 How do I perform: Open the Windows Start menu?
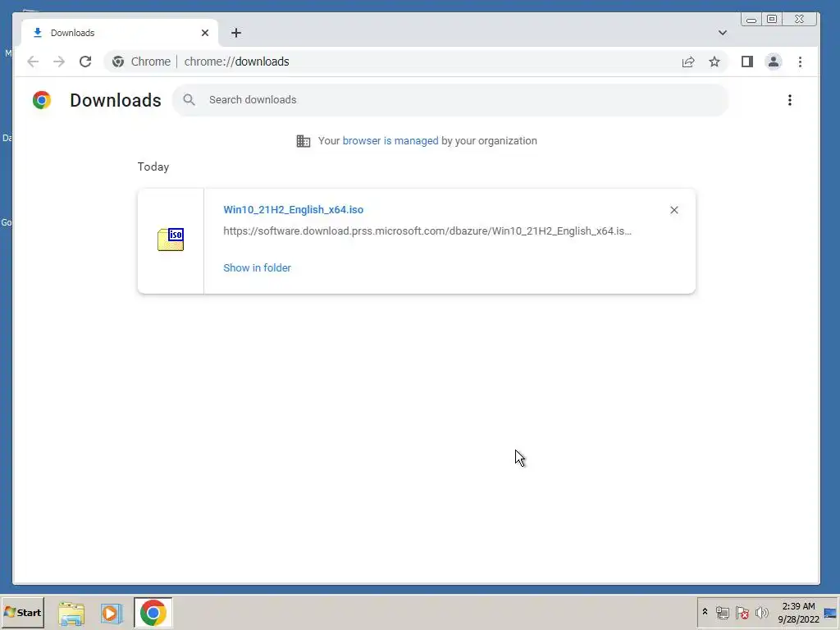(x=22, y=612)
